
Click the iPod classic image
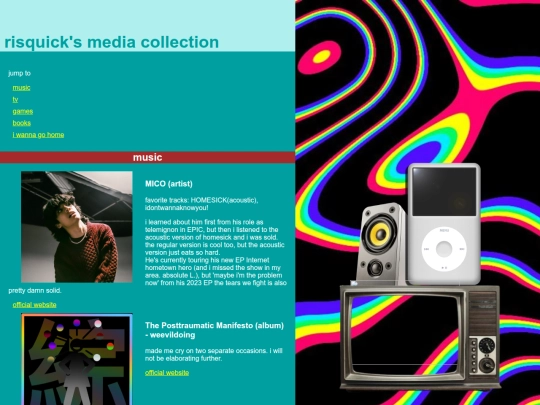click(444, 224)
